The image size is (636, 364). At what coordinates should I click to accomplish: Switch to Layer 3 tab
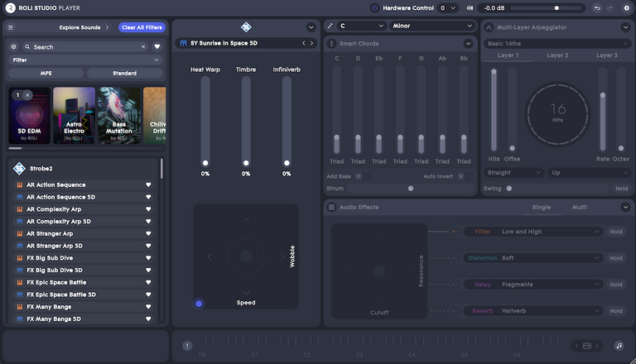click(x=607, y=55)
